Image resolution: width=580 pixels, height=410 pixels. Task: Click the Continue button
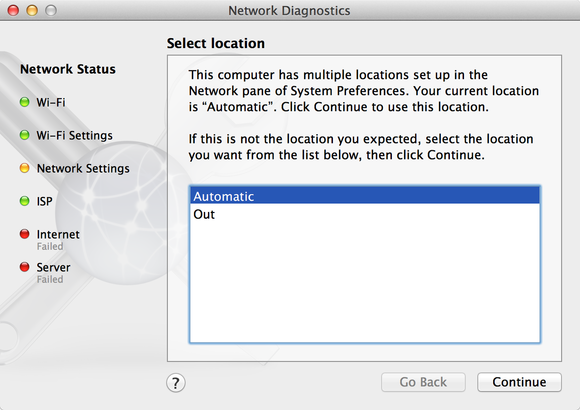[519, 382]
